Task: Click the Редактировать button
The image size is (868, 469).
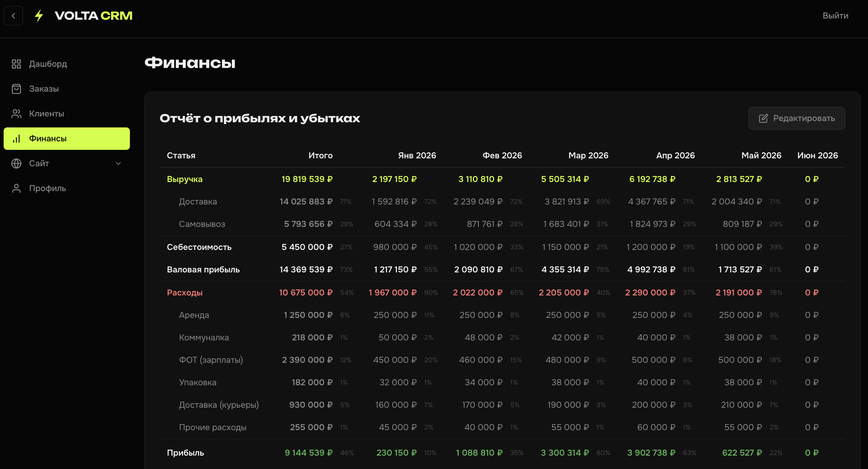Action: click(x=797, y=118)
